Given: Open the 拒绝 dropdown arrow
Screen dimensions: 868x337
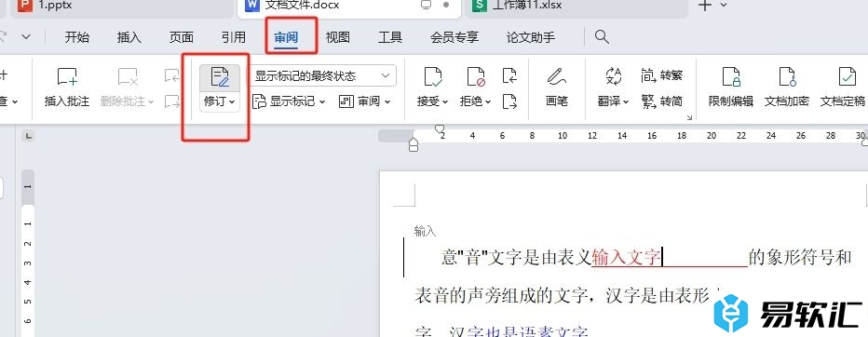Looking at the screenshot, I should (x=488, y=101).
